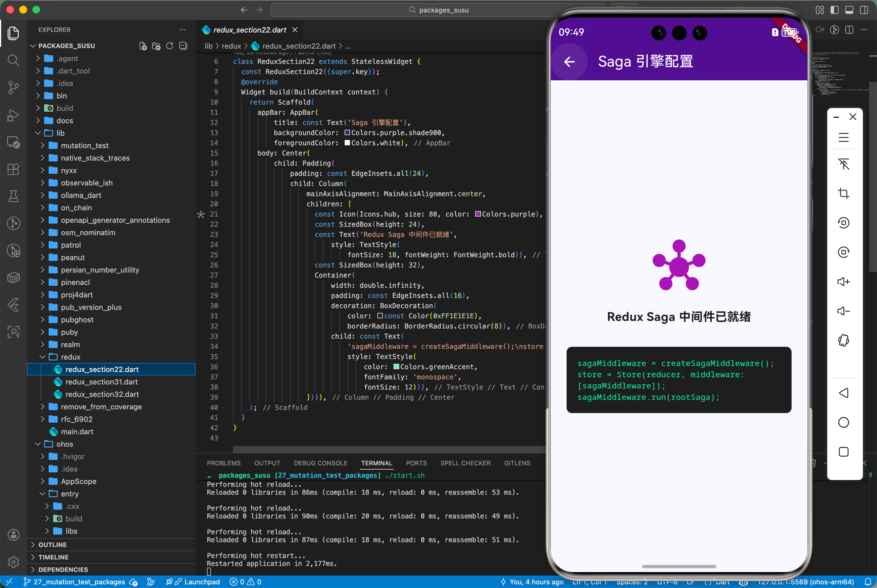Switch to the PROBLEMS panel tab
Screen dimensions: 877x588
point(223,463)
